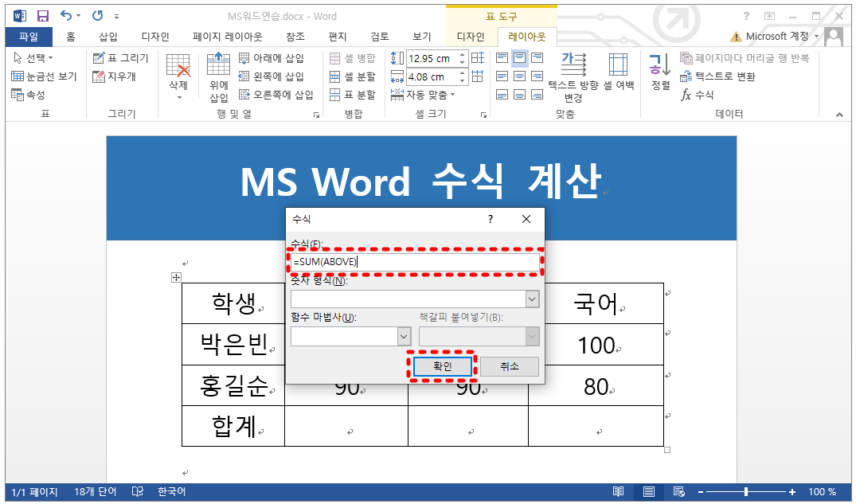Insert a row above with 위에 삽입
The image size is (856, 504).
[x=218, y=77]
